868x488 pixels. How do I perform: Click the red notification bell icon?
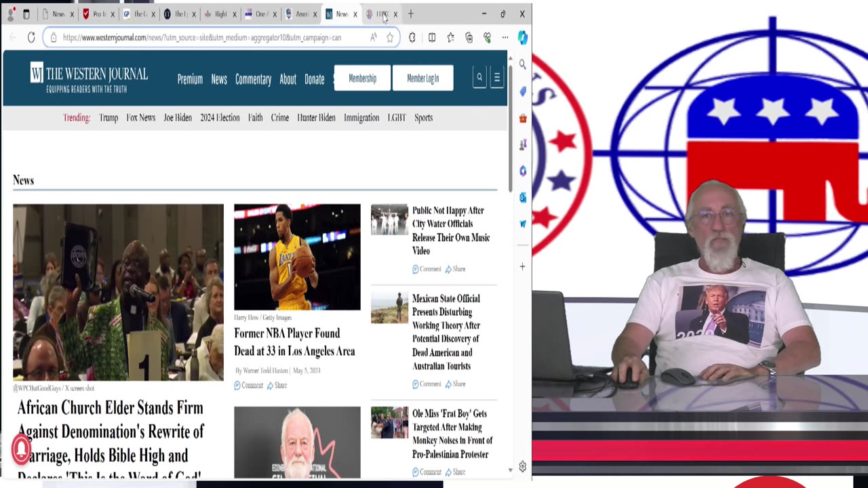[x=21, y=448]
